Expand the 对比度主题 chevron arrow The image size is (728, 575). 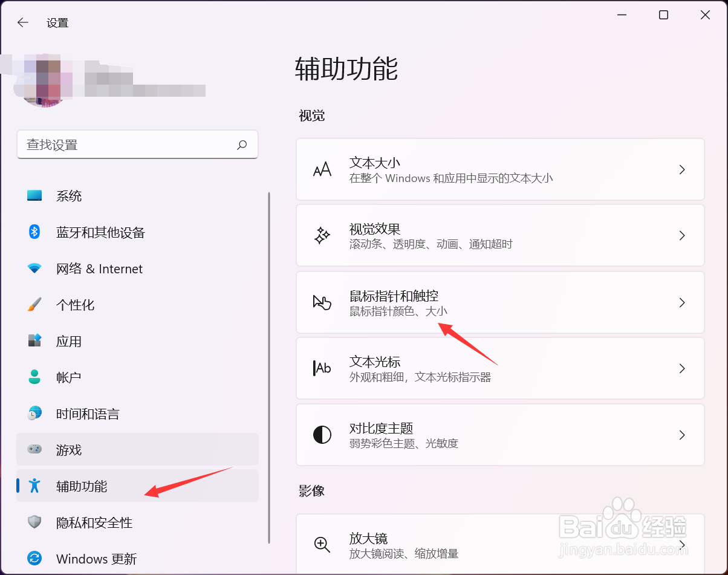682,434
